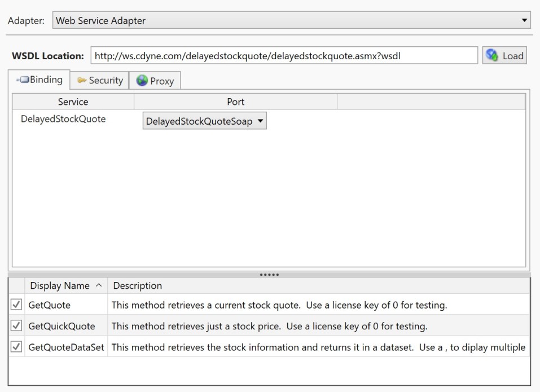The height and width of the screenshot is (392, 540).
Task: Disable the GetQuoteDataSet checkbox
Action: tap(16, 347)
